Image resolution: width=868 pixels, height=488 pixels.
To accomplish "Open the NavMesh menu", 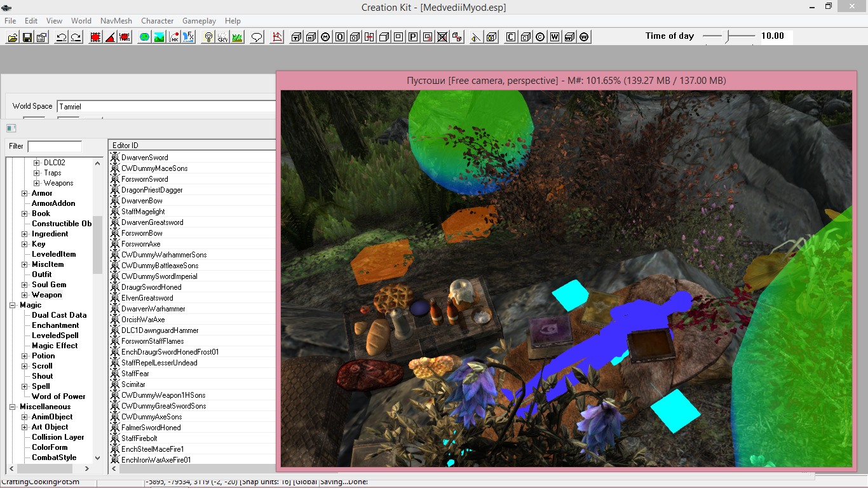I will coord(116,21).
